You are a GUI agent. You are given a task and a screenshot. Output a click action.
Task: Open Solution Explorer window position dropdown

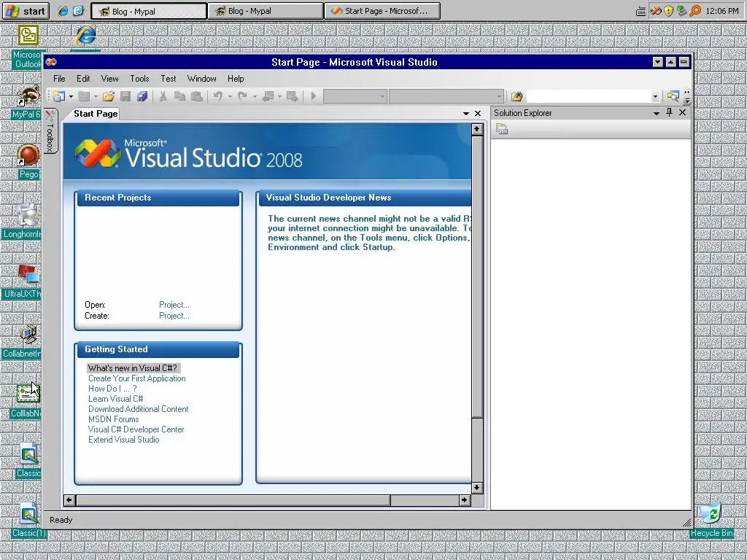click(656, 113)
